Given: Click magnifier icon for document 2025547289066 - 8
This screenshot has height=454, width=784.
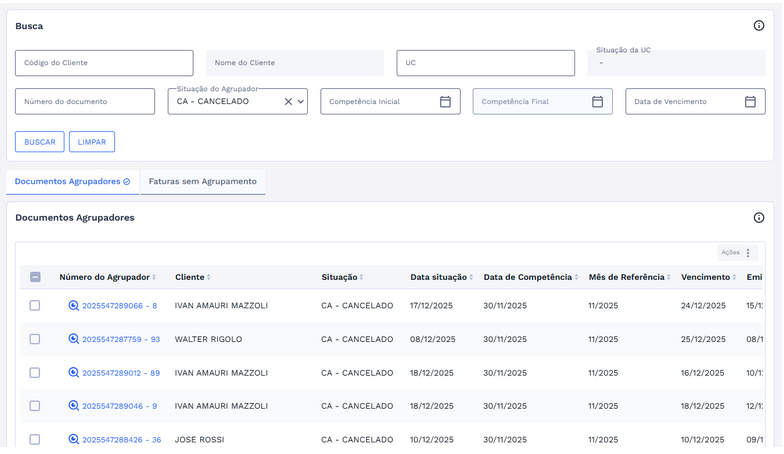Looking at the screenshot, I should tap(73, 306).
